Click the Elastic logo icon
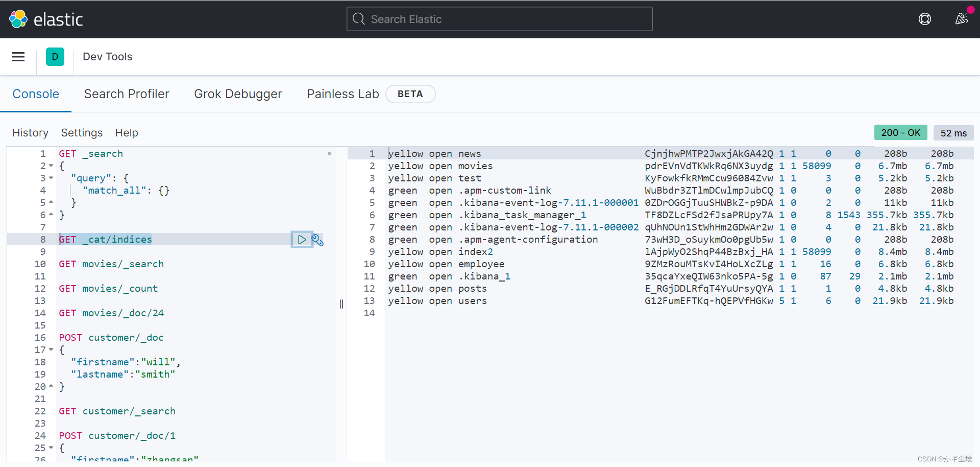980x467 pixels. 18,19
